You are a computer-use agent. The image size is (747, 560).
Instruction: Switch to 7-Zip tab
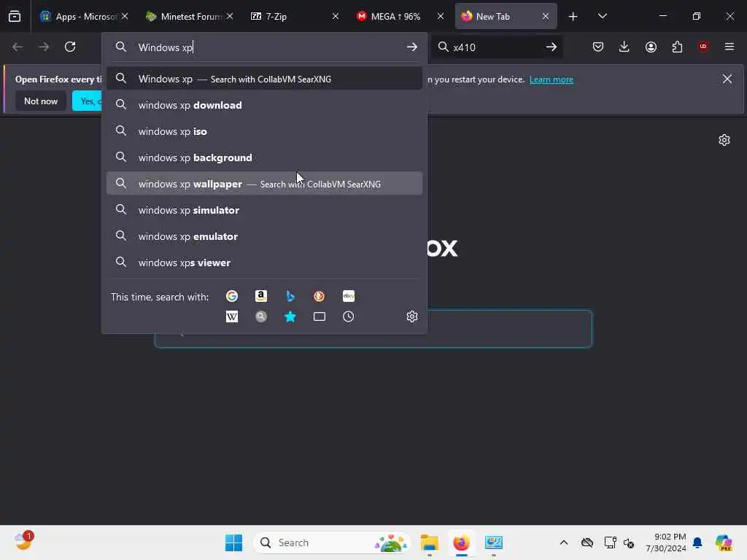pos(295,16)
